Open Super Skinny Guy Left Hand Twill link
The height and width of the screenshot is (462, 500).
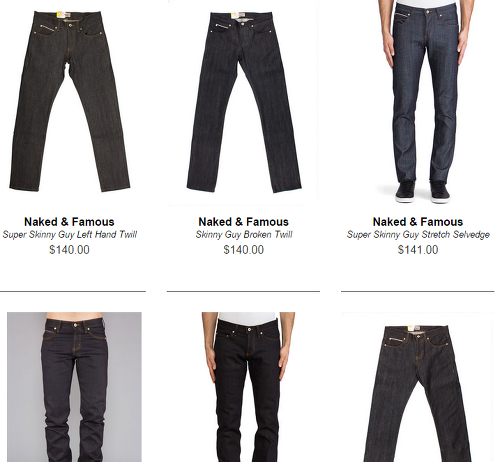tap(70, 235)
